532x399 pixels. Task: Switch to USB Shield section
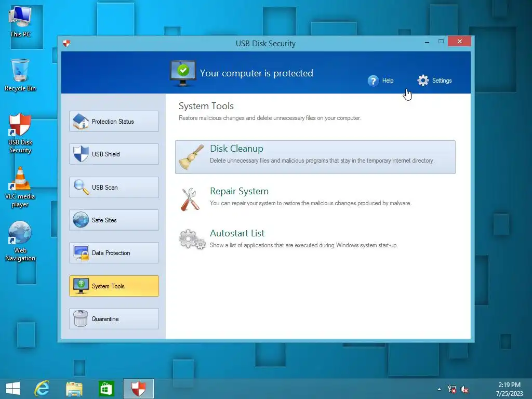pos(114,154)
